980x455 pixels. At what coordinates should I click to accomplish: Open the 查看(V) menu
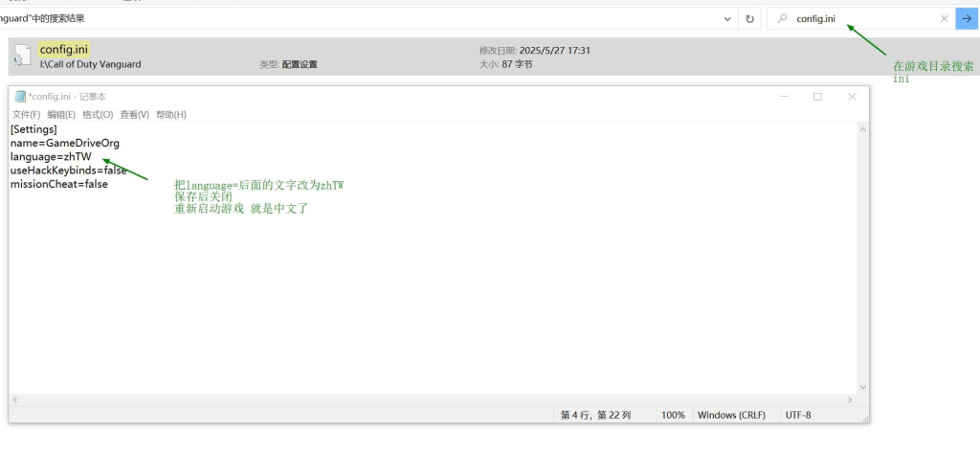coord(134,115)
